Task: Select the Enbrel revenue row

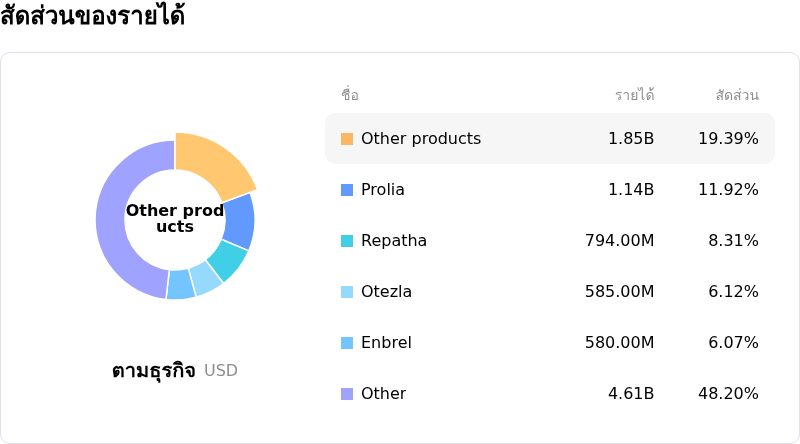Action: coord(549,343)
